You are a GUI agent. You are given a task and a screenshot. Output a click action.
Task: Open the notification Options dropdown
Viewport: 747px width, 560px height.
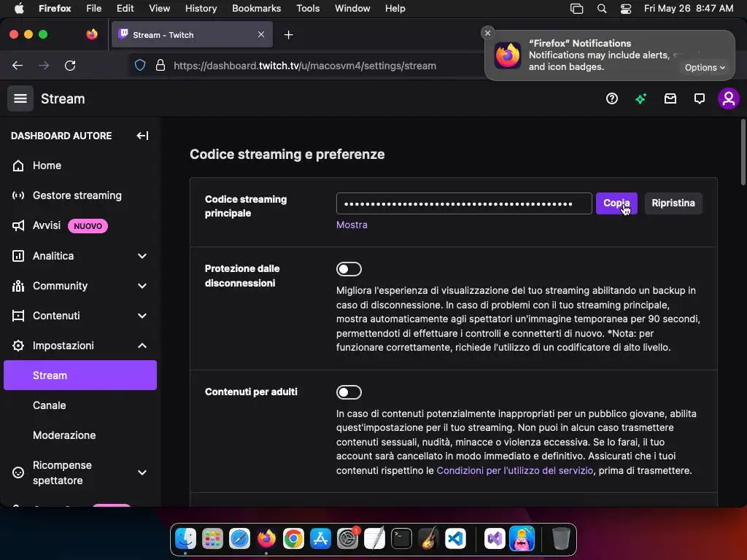pyautogui.click(x=705, y=68)
